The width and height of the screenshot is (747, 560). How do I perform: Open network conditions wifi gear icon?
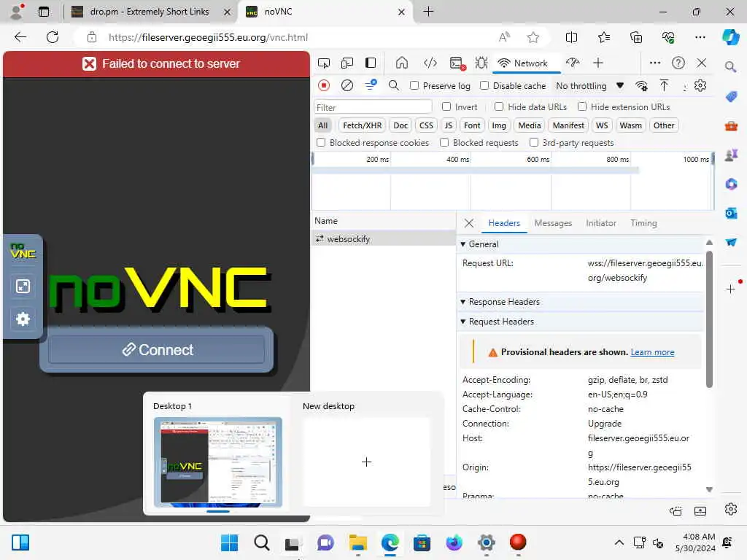[642, 86]
